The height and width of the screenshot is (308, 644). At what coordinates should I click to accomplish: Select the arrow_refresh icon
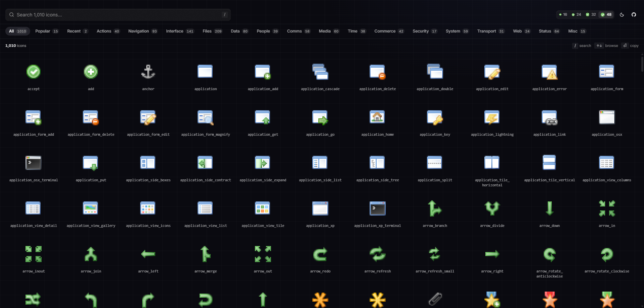(x=378, y=254)
